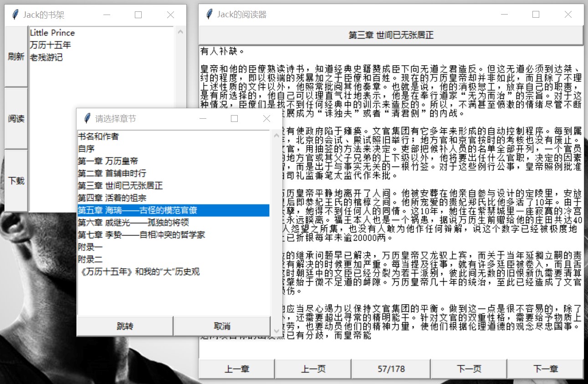Go to previous chapter with 上一章
The height and width of the screenshot is (384, 588).
point(237,369)
